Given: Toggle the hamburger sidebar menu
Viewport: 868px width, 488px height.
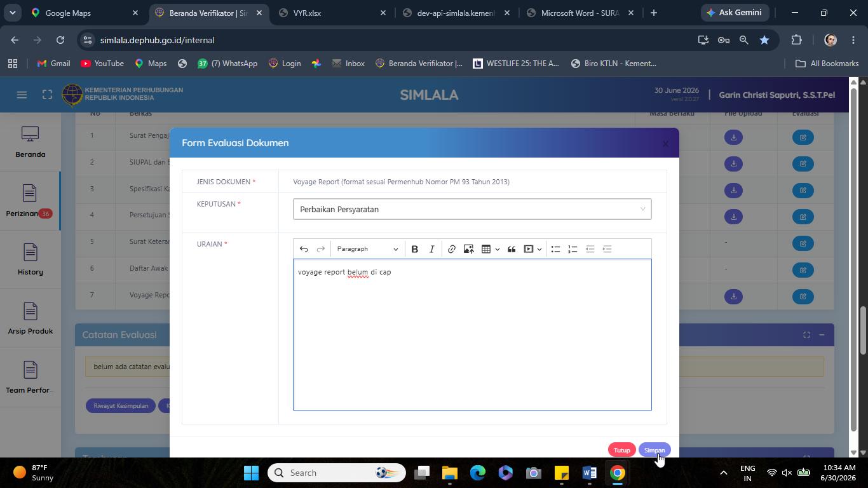Looking at the screenshot, I should [x=22, y=95].
